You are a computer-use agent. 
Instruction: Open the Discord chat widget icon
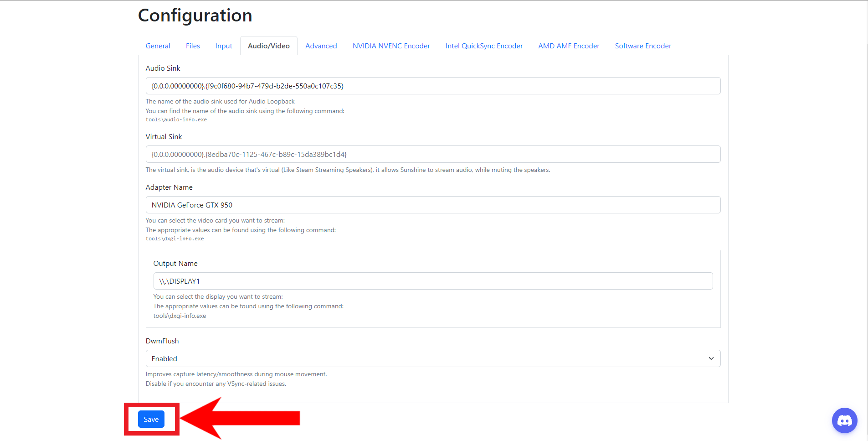pos(844,420)
